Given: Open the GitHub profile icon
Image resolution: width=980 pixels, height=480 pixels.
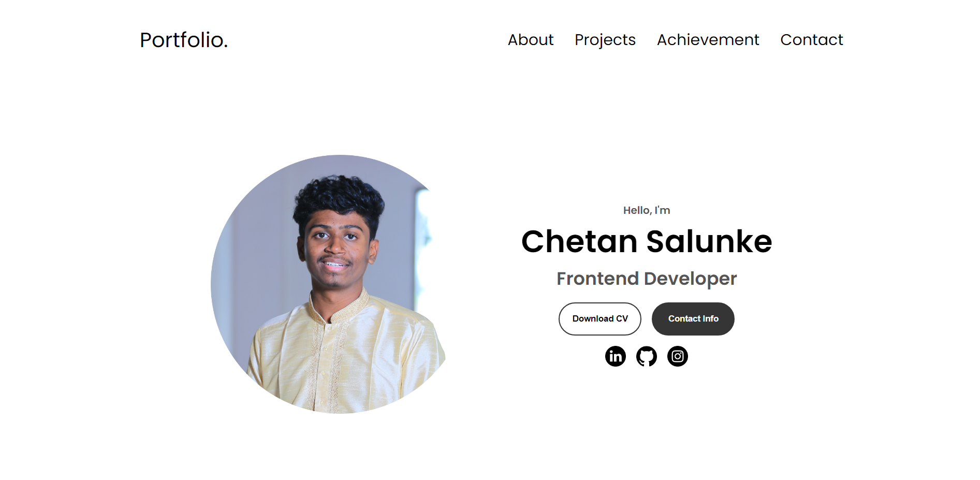Looking at the screenshot, I should pos(646,356).
